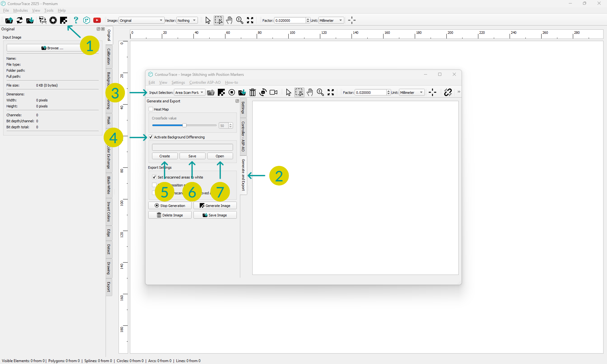Click the image stitching checkerboard icon in main toolbar

click(x=64, y=20)
